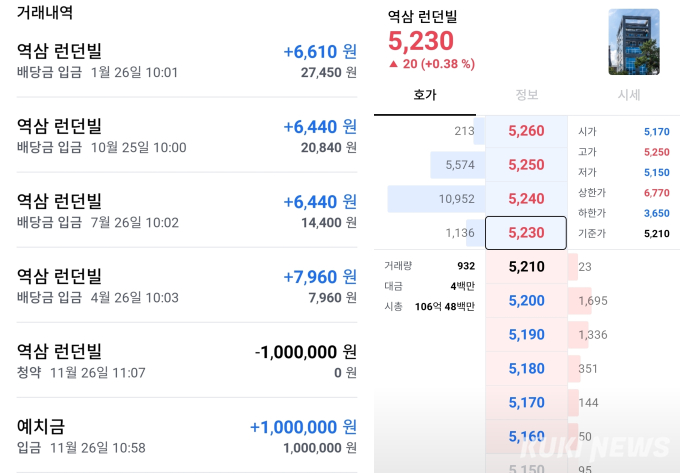Open the 4월 26일 +7,960 원 dividend entry
The width and height of the screenshot is (680, 473).
pyautogui.click(x=187, y=285)
